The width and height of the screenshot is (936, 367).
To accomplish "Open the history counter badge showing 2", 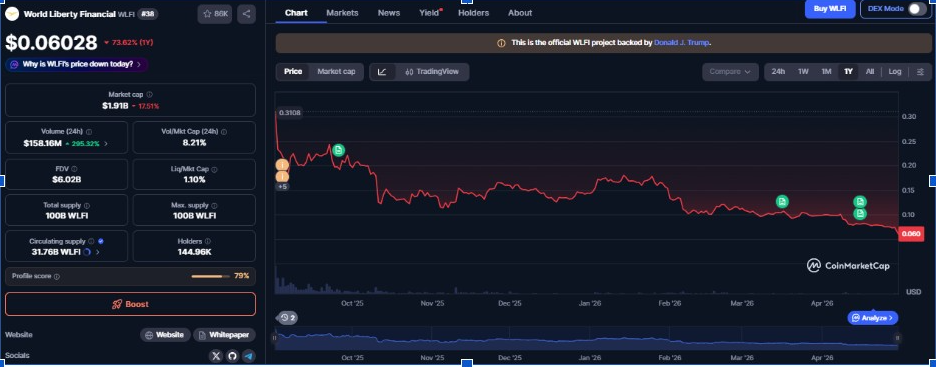I will click(288, 318).
